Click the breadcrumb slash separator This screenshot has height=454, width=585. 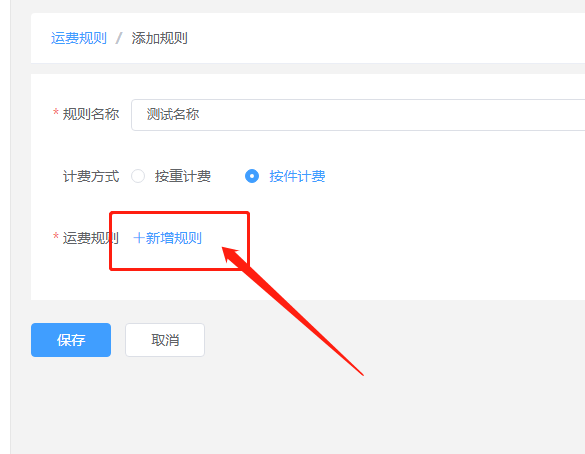click(x=119, y=38)
